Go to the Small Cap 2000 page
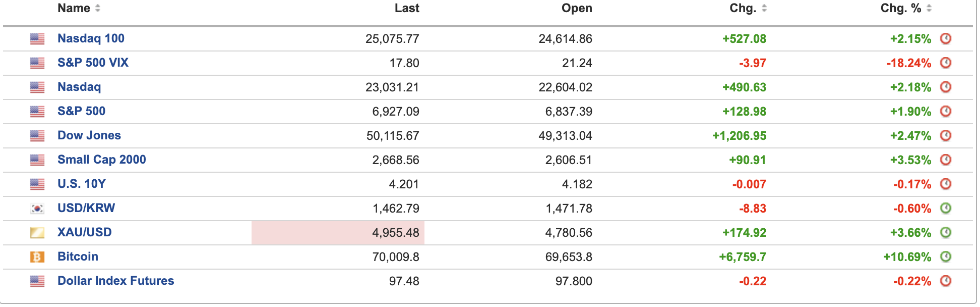The width and height of the screenshot is (980, 307). (101, 160)
